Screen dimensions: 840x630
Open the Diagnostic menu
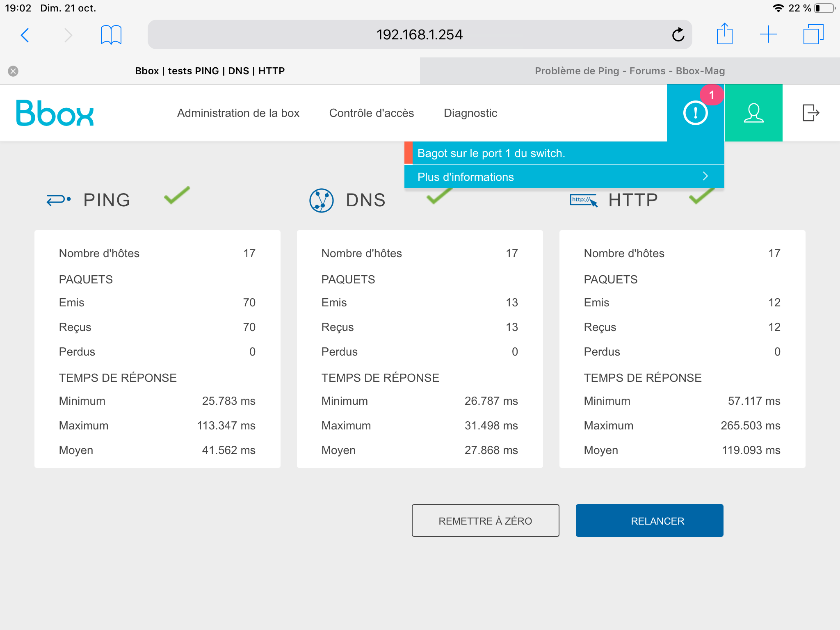[470, 113]
